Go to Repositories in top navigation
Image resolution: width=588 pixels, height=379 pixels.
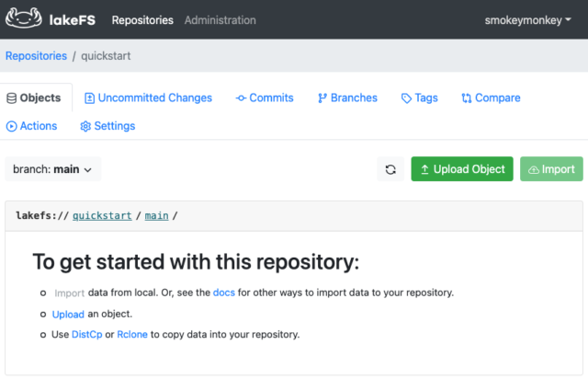pos(142,20)
